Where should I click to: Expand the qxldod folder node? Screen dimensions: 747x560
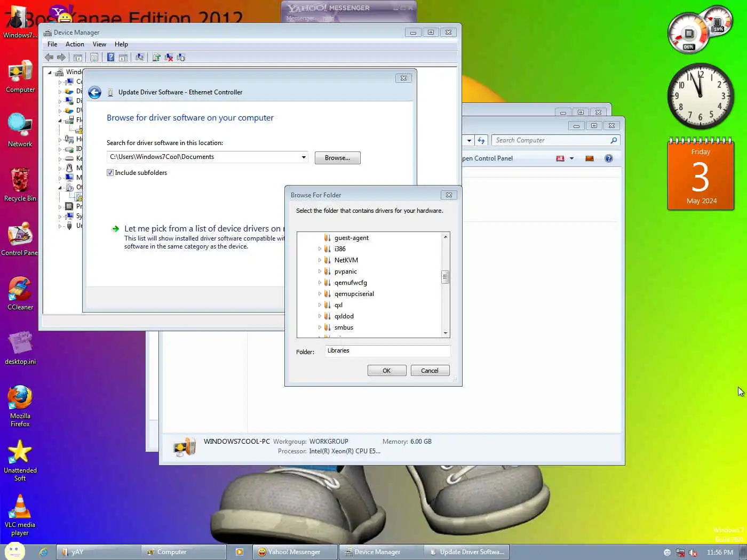(320, 316)
